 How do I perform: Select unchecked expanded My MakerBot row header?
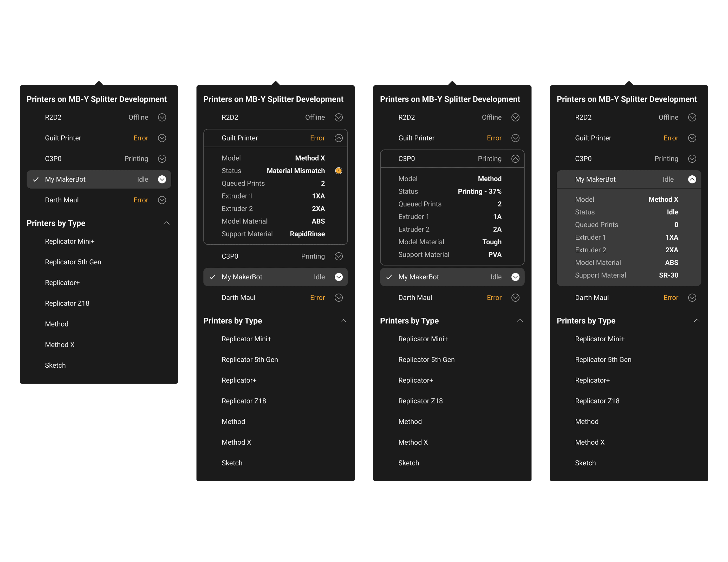click(x=595, y=180)
